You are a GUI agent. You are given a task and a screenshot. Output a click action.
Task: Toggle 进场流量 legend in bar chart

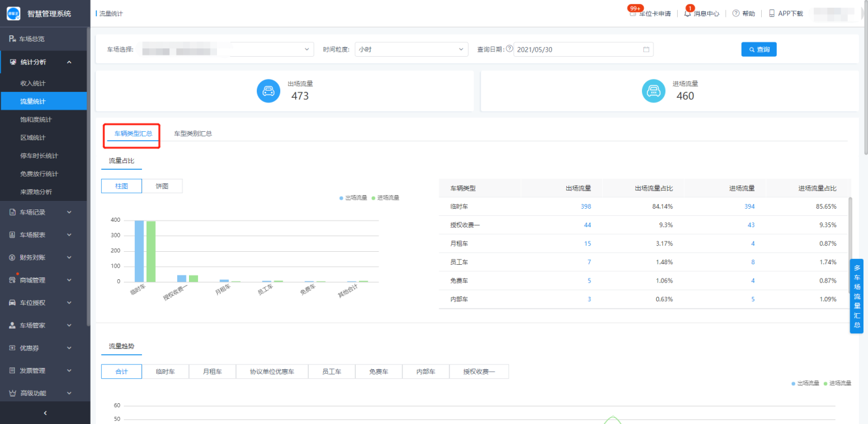pyautogui.click(x=385, y=198)
